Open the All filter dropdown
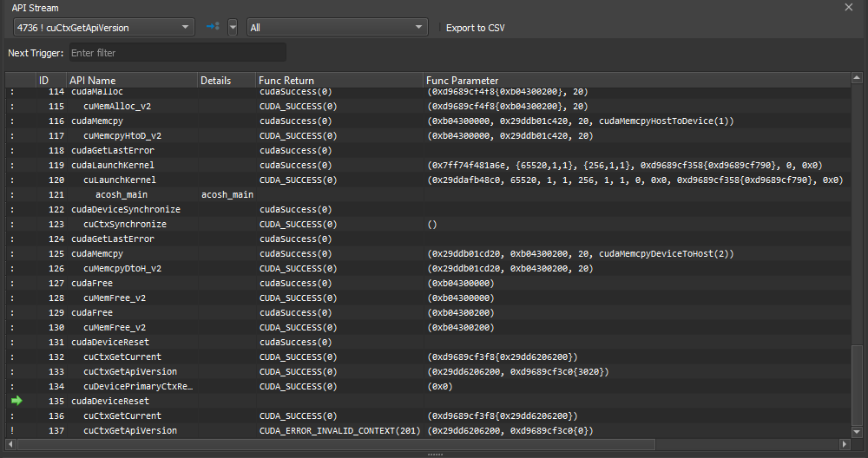 pos(337,28)
